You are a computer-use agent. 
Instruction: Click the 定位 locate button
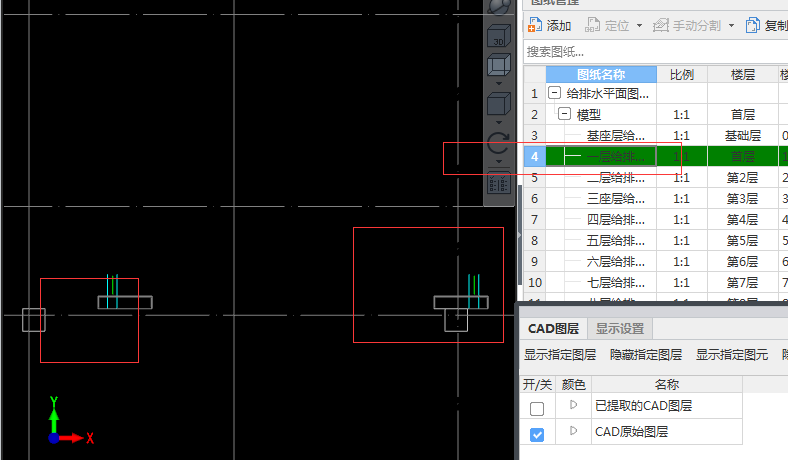tap(608, 25)
